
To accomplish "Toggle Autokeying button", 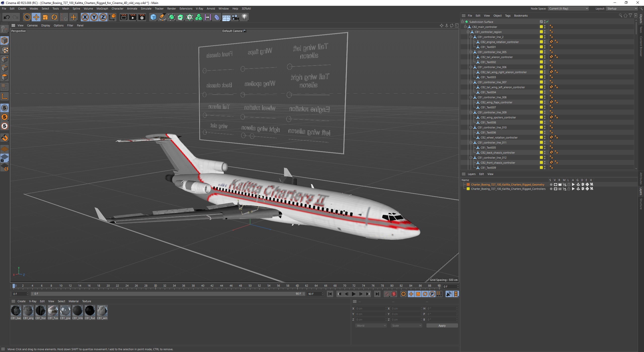I will [394, 294].
